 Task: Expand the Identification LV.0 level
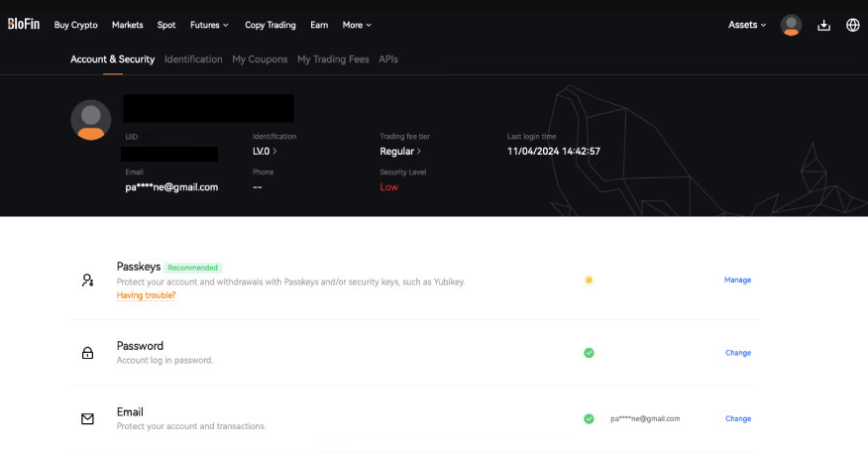click(x=265, y=152)
